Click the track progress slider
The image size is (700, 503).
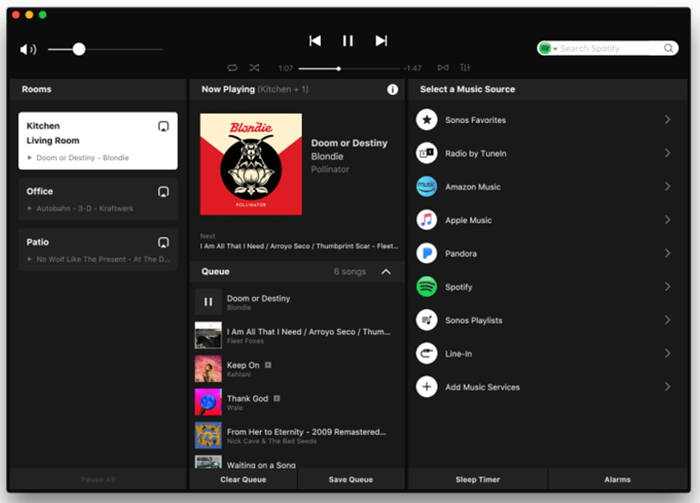coord(349,69)
